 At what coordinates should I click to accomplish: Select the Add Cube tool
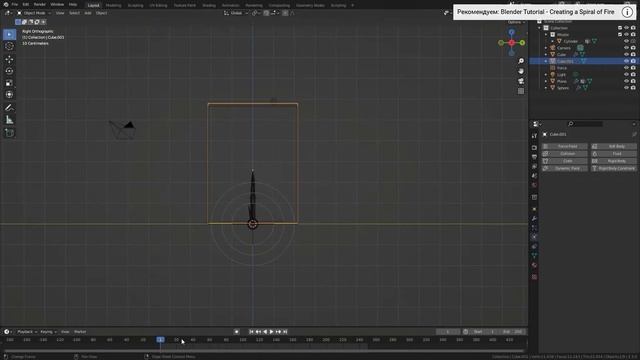[9, 133]
